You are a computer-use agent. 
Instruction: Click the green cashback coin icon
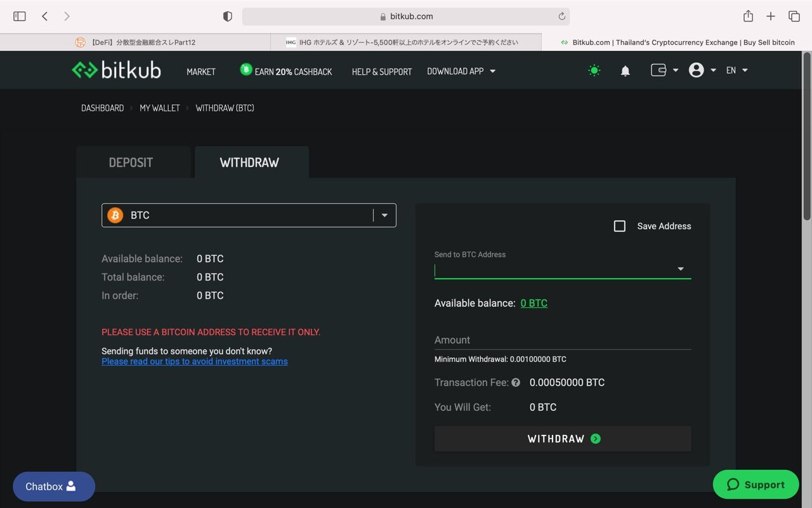click(246, 69)
